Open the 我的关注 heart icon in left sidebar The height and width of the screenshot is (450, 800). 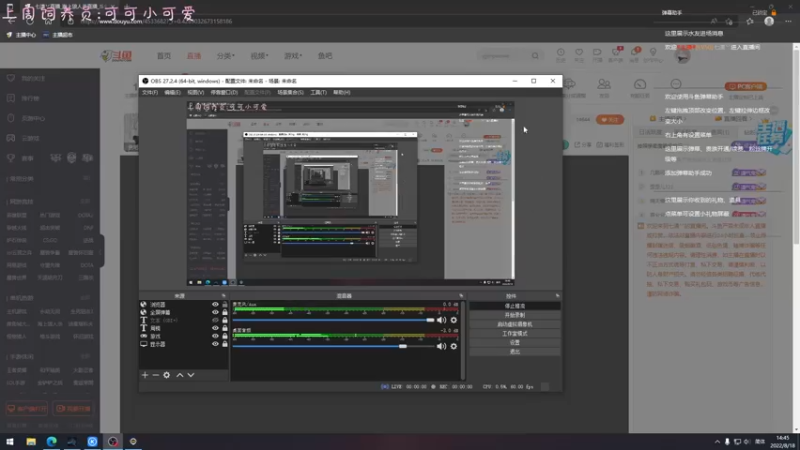point(11,78)
